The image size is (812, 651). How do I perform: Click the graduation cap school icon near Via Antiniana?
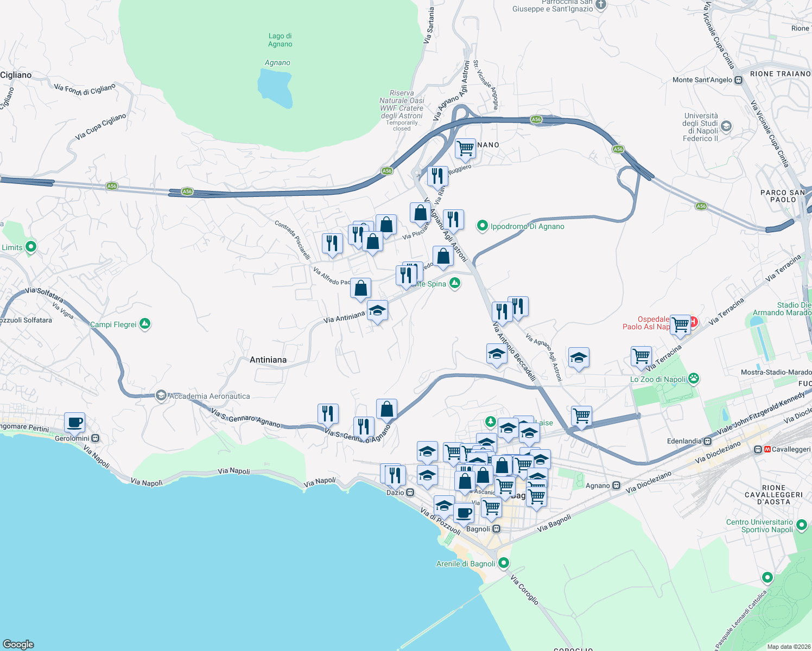pos(378,309)
